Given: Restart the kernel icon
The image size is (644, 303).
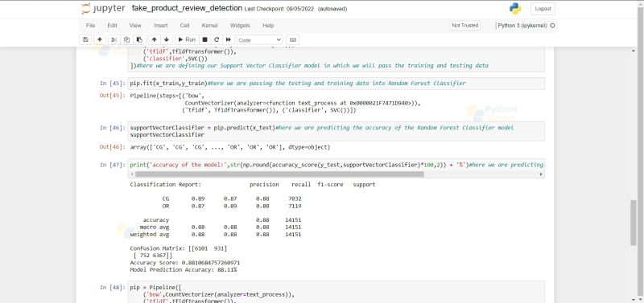Looking at the screenshot, I should click(217, 39).
